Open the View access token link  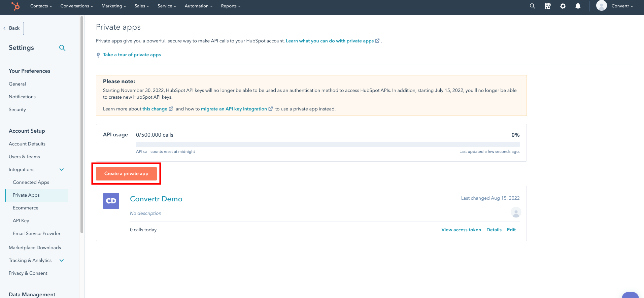coord(461,230)
